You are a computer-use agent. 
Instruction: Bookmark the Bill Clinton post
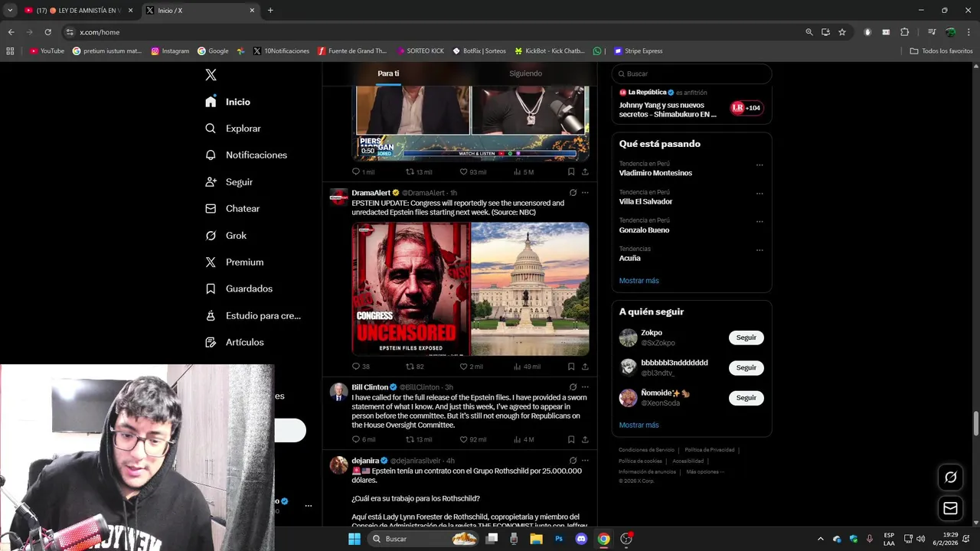pyautogui.click(x=571, y=439)
